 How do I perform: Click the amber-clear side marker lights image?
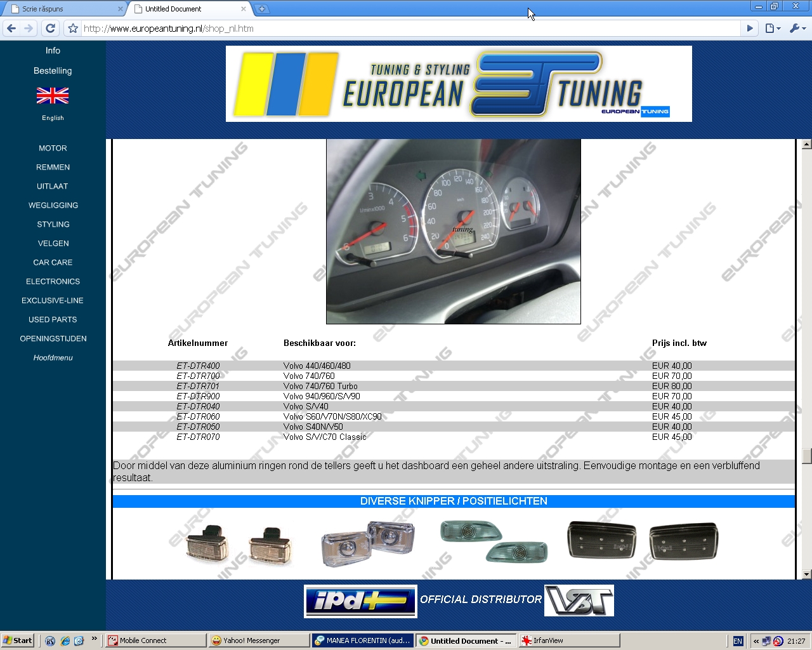tap(239, 545)
